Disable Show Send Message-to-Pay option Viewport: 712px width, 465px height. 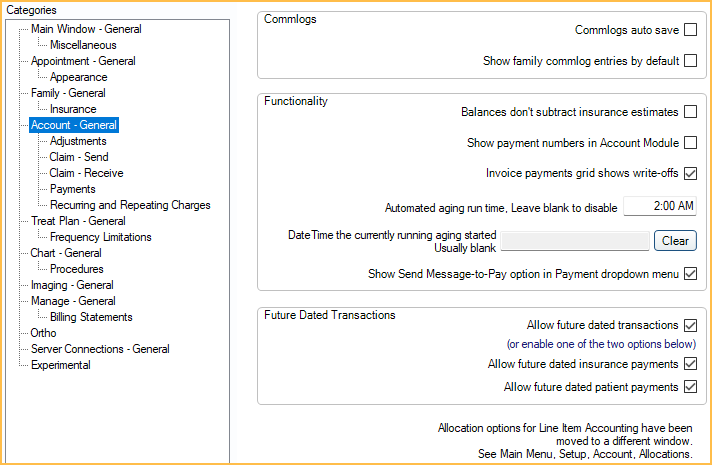tap(690, 274)
